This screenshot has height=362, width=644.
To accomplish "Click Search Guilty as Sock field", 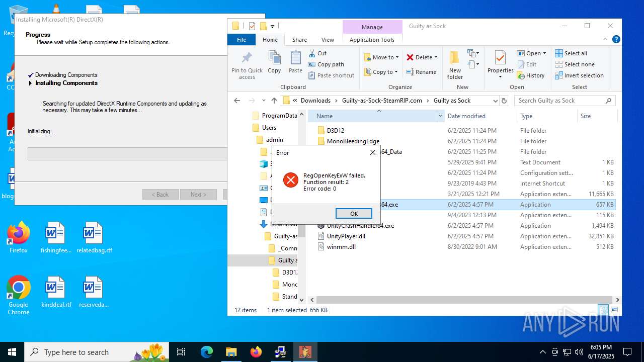I will (x=565, y=101).
